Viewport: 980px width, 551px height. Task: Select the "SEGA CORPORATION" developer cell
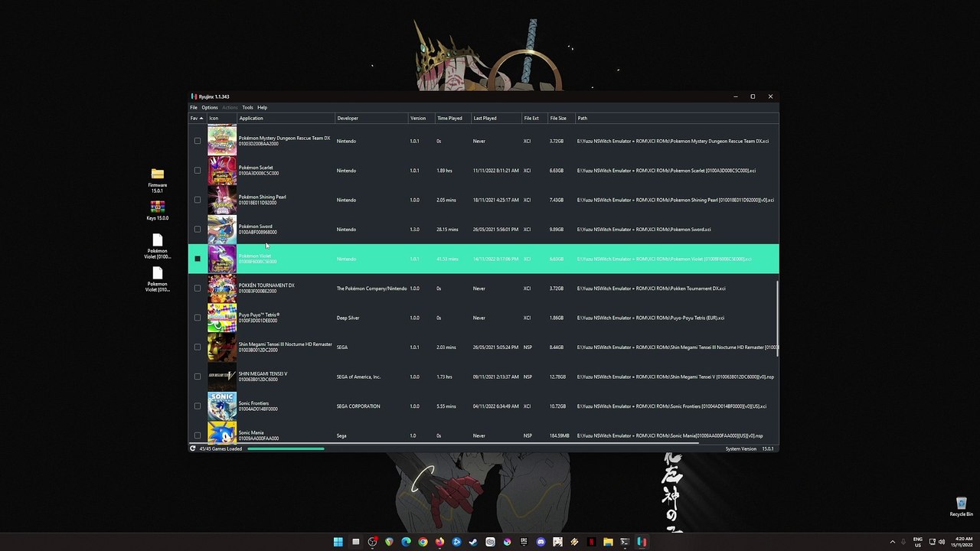click(x=358, y=406)
